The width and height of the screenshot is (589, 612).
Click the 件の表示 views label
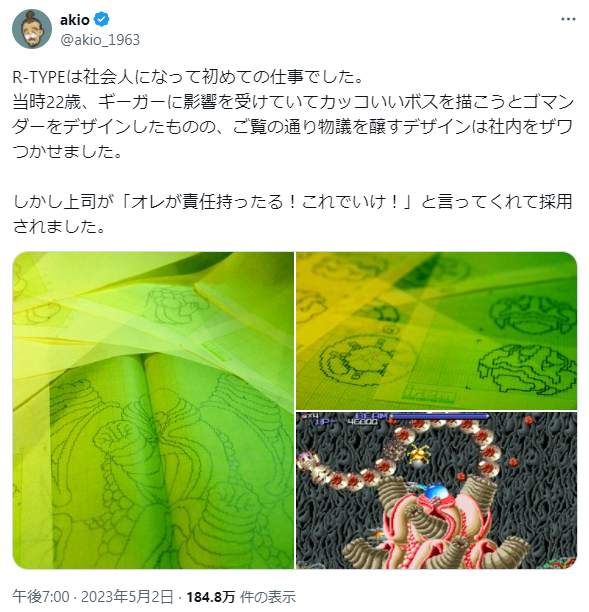click(x=268, y=597)
